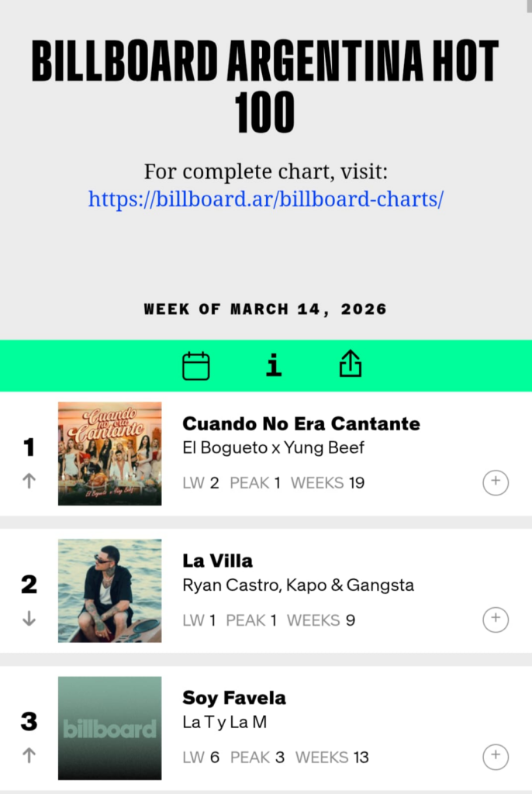532x794 pixels.
Task: Click artist La T y La M
Action: pyautogui.click(x=224, y=722)
